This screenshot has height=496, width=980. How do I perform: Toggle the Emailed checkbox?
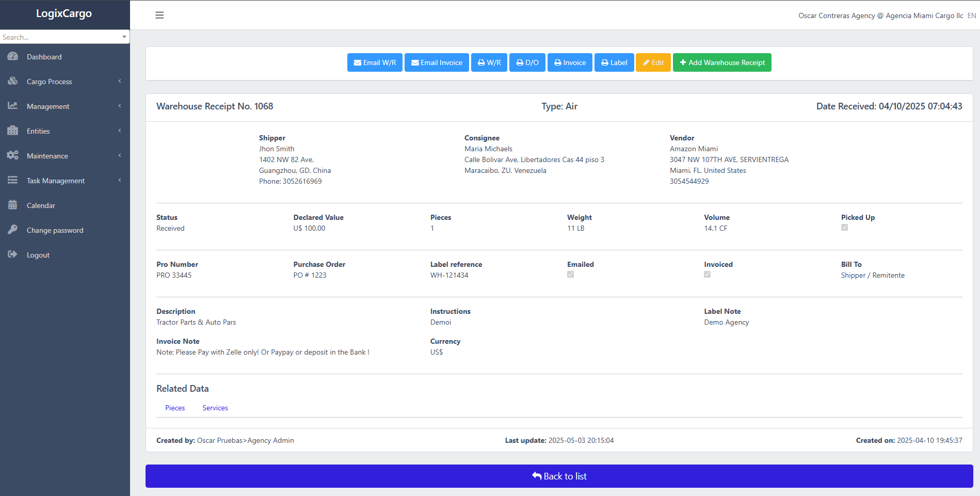570,275
